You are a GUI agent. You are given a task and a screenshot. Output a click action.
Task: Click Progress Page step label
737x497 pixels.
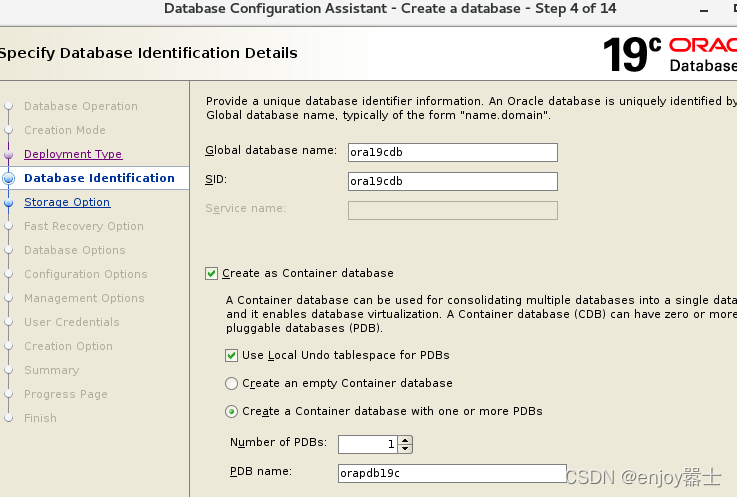(x=66, y=394)
